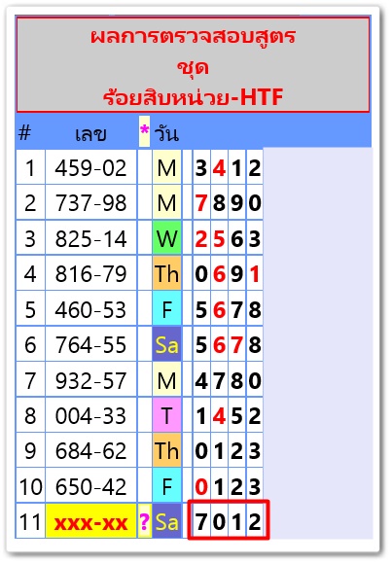The image size is (392, 564).
Task: Click the cyan 'F' day cell in row 5
Action: point(166,309)
